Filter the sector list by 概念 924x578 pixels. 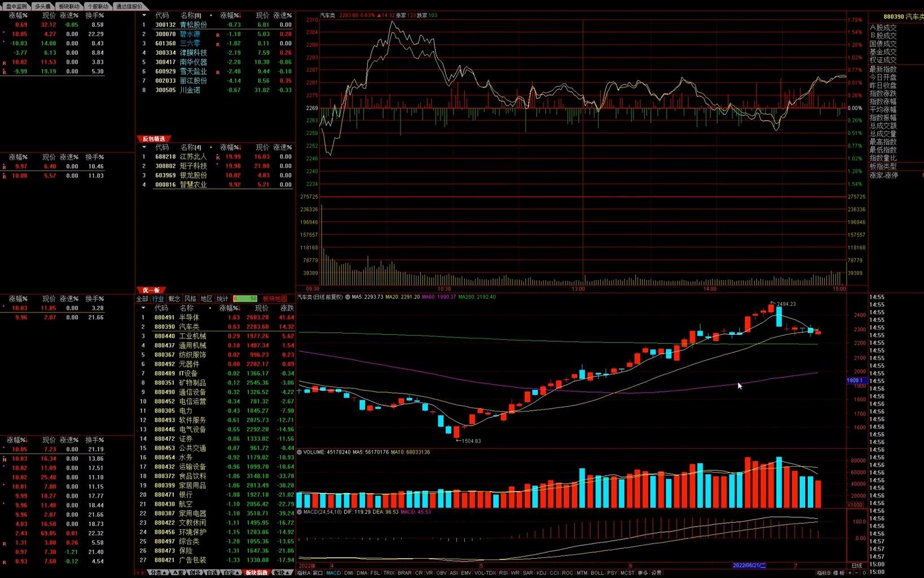tap(174, 299)
